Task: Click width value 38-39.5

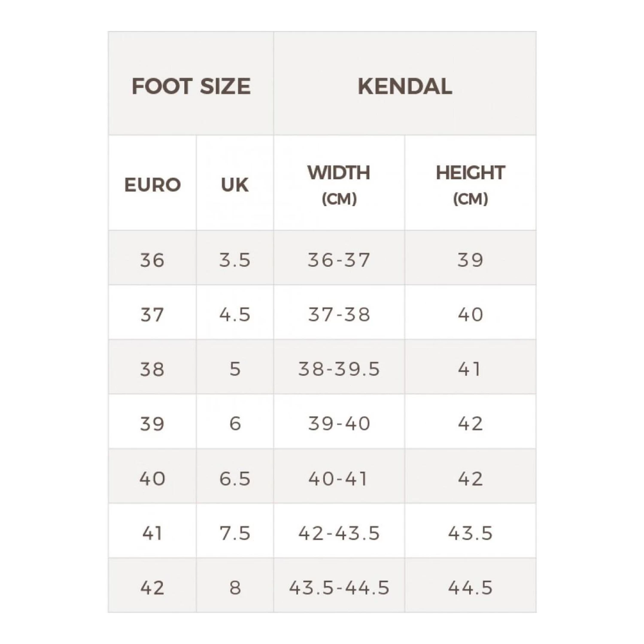Action: (339, 369)
